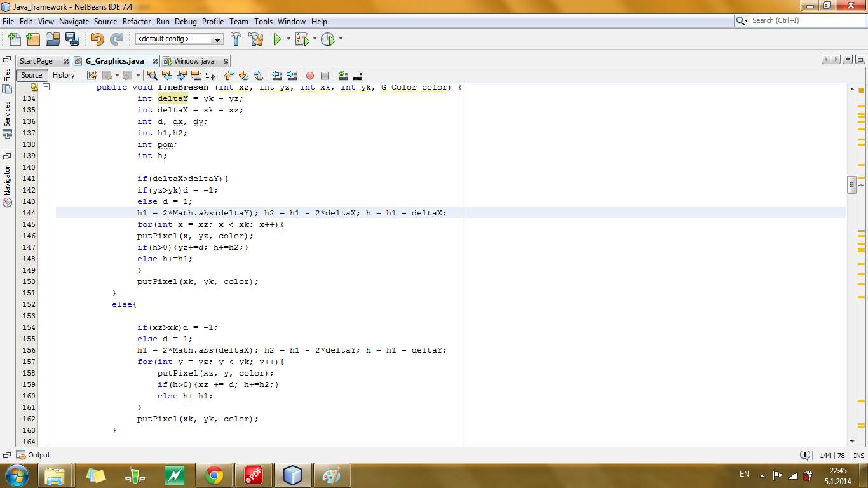This screenshot has width=868, height=488.
Task: Click the Previous Bookmark icon
Action: click(x=229, y=75)
